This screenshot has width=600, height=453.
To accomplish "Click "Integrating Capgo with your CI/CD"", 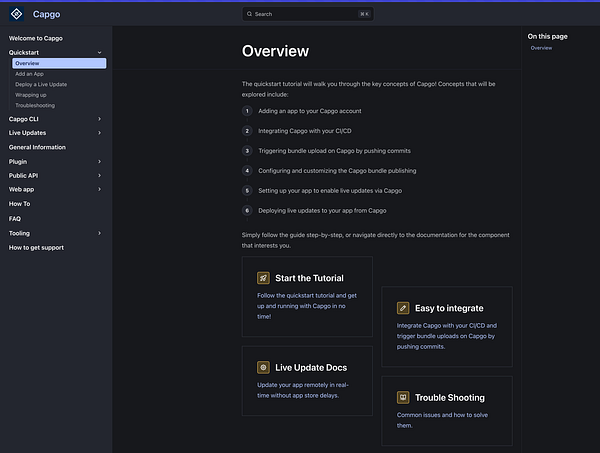I will point(305,131).
